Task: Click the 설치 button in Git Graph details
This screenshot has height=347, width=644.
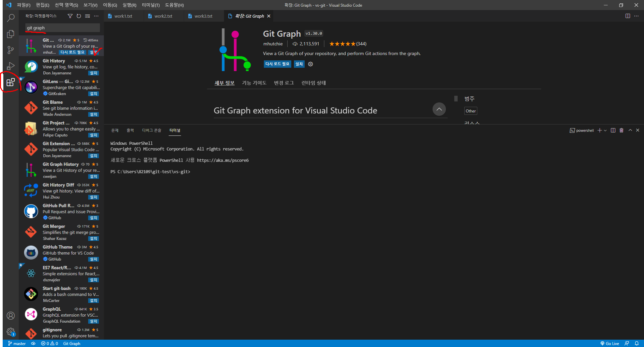Action: 299,64
